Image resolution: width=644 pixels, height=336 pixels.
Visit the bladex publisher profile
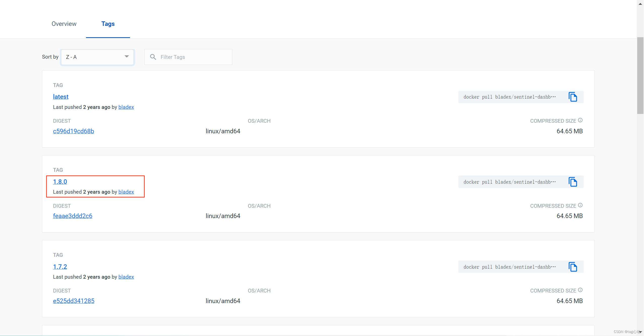pyautogui.click(x=126, y=107)
